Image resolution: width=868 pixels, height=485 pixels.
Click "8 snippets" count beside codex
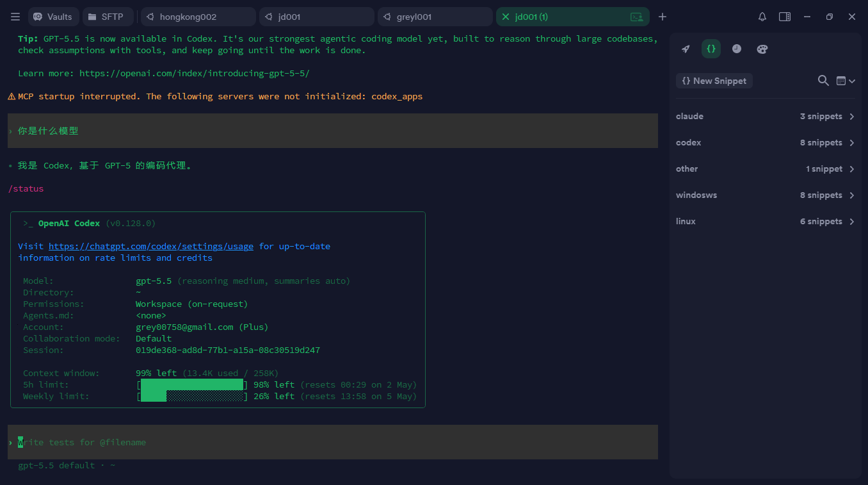[821, 143]
